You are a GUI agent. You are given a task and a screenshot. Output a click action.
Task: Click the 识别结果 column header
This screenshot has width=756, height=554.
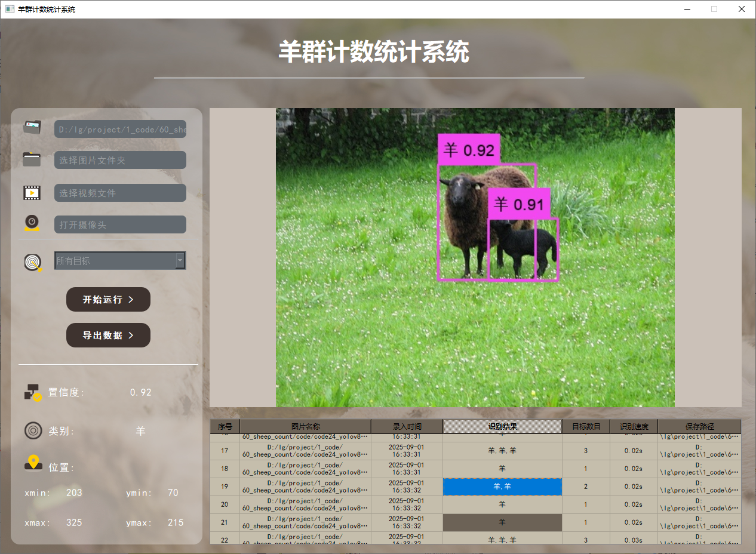point(503,426)
